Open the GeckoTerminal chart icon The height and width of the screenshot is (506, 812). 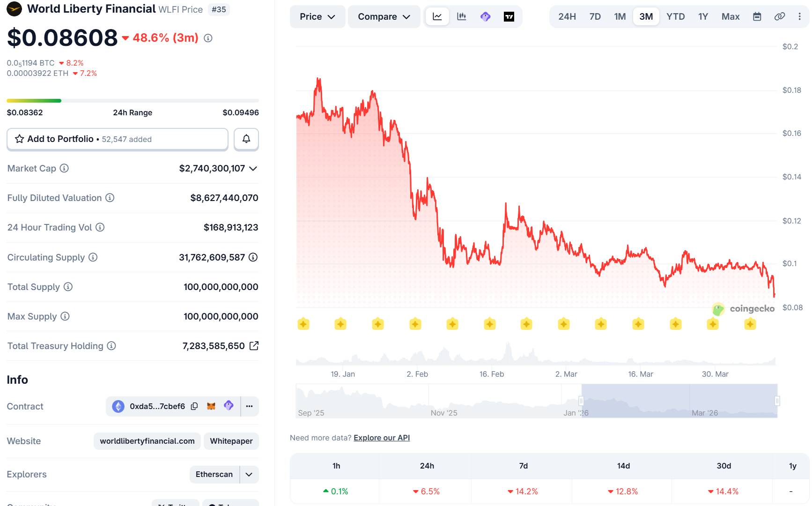[x=485, y=16]
